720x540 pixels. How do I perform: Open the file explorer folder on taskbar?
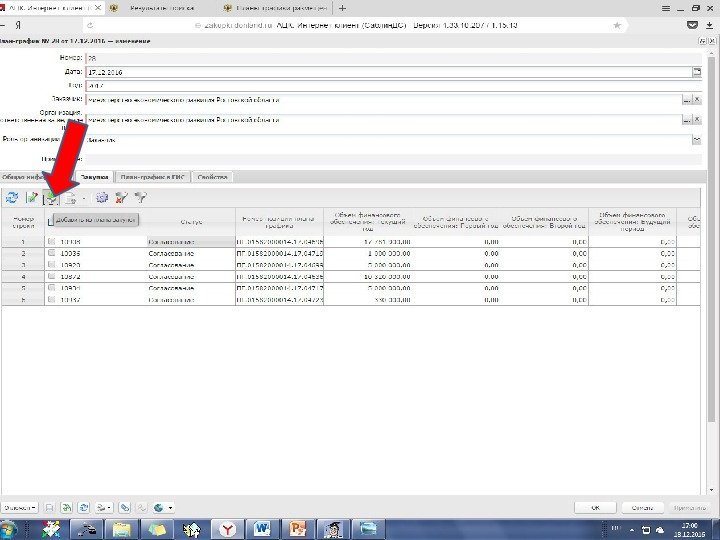tap(121, 530)
